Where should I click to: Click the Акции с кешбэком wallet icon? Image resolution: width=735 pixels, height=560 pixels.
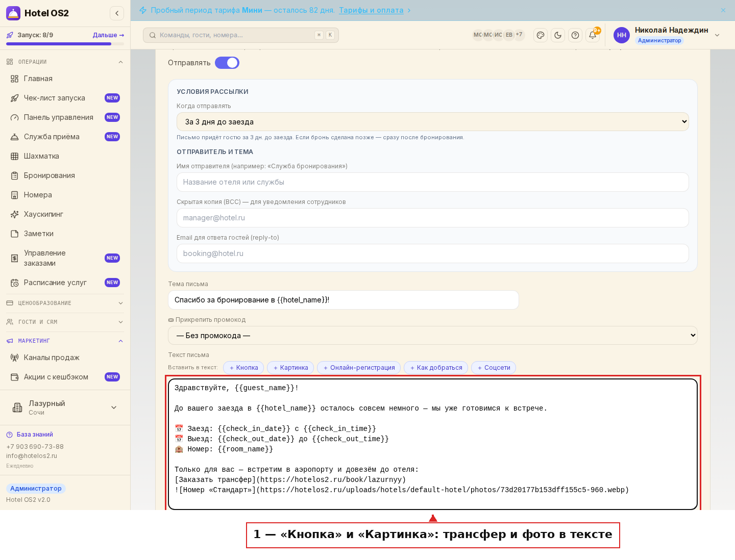point(15,377)
